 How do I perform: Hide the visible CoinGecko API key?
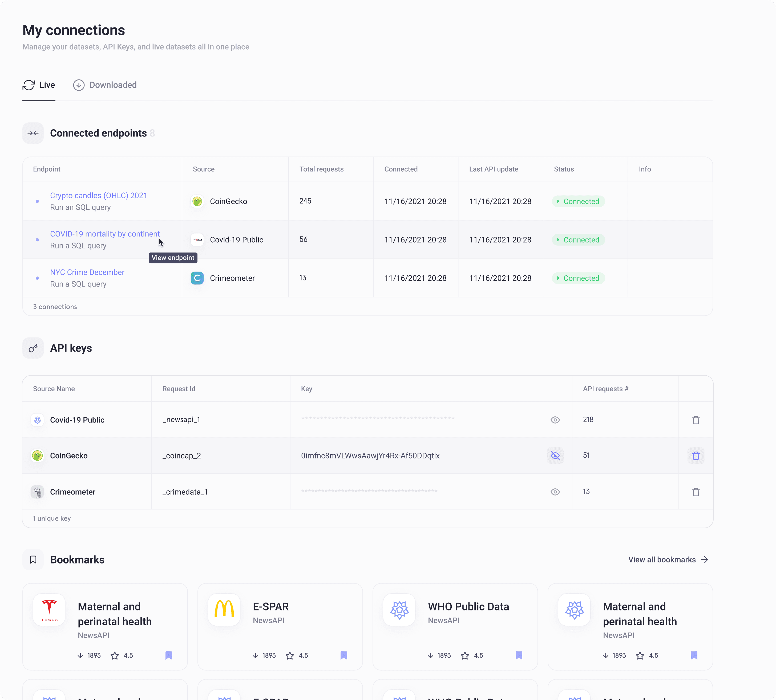pos(555,456)
